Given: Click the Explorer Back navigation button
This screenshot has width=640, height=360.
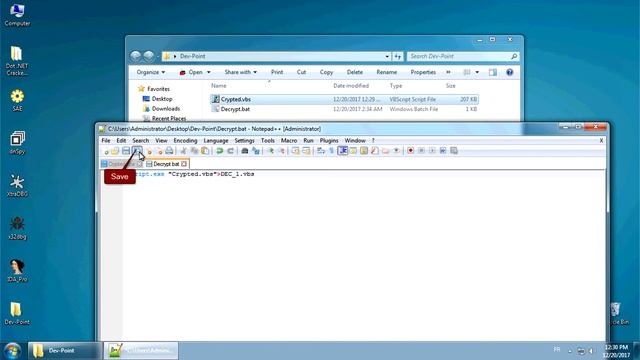Looking at the screenshot, I should coord(136,56).
